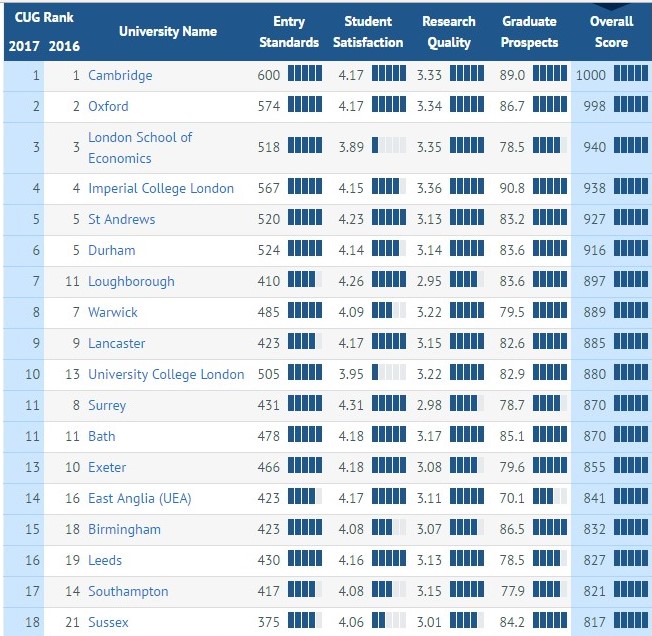This screenshot has height=636, width=652.
Task: Click Leeds research quality 3.13
Action: pyautogui.click(x=429, y=560)
